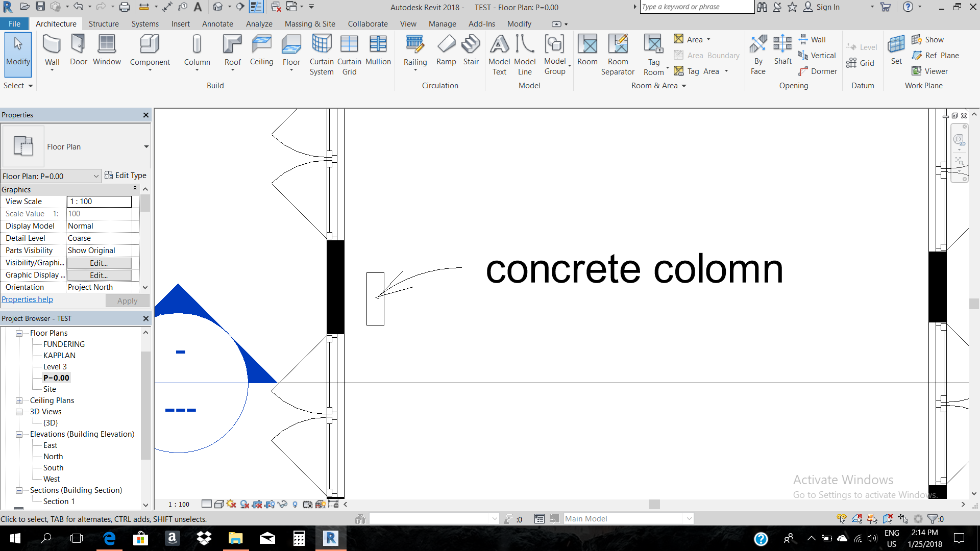Open the Massing & Site tab
Image resolution: width=980 pixels, height=551 pixels.
click(x=309, y=24)
